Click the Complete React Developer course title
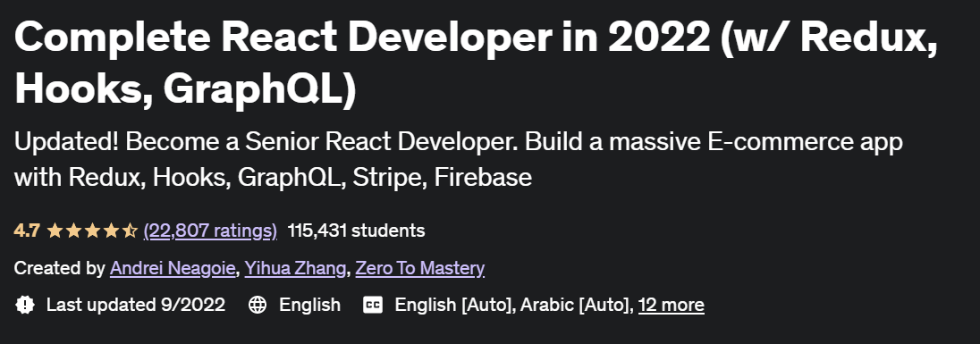Image resolution: width=980 pixels, height=344 pixels. pos(477,63)
